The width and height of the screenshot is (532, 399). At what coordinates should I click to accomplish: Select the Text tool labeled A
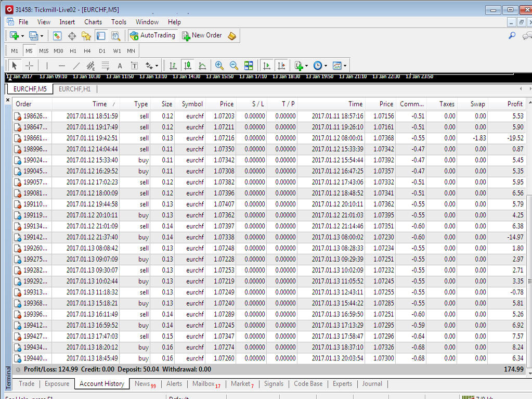point(120,66)
